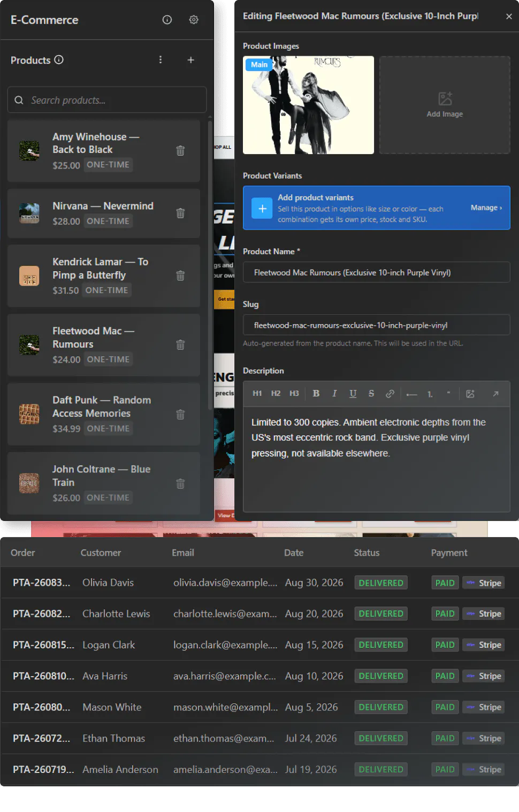Insert numbered list in description

click(x=430, y=394)
